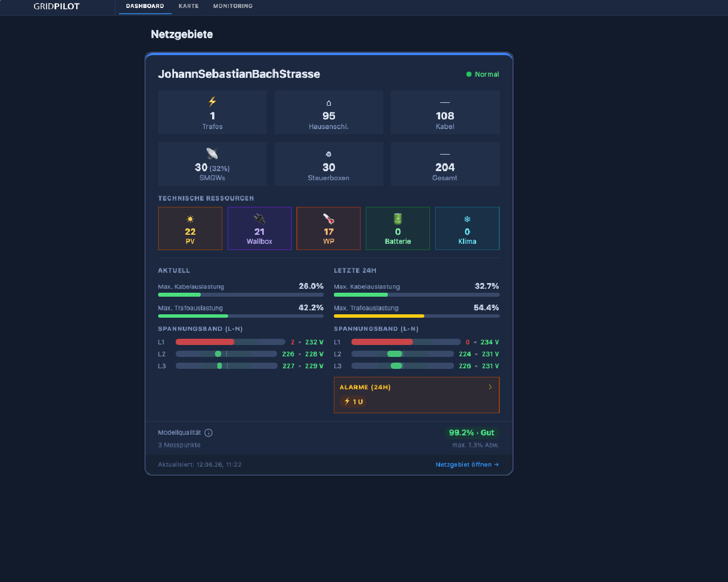Open the Karte tab
728x582 pixels.
[189, 6]
